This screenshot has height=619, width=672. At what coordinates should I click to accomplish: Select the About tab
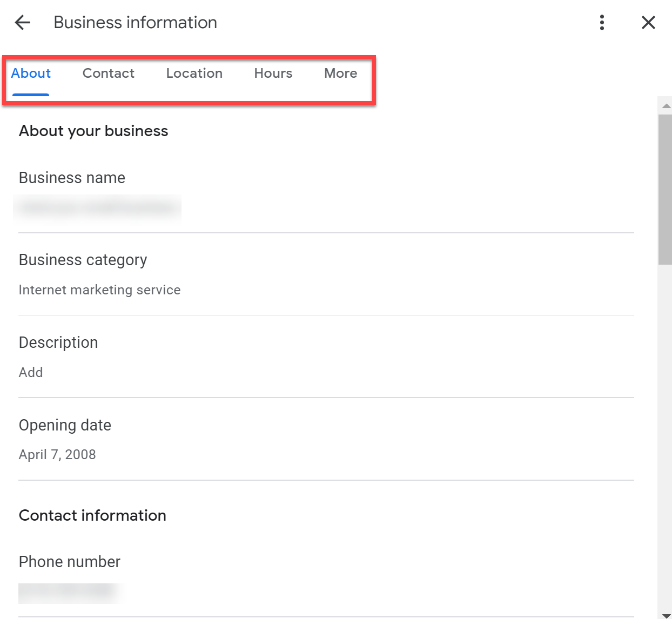point(31,73)
